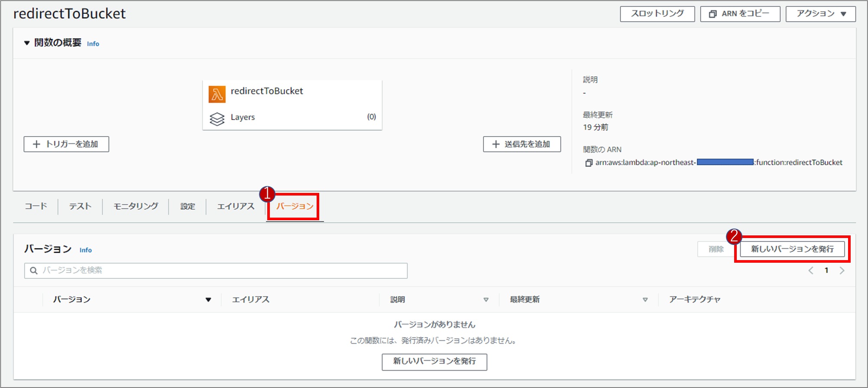Click 新しいバージョンを発行 beside the 削除 button
Viewport: 868px width, 388px height.
(x=792, y=249)
